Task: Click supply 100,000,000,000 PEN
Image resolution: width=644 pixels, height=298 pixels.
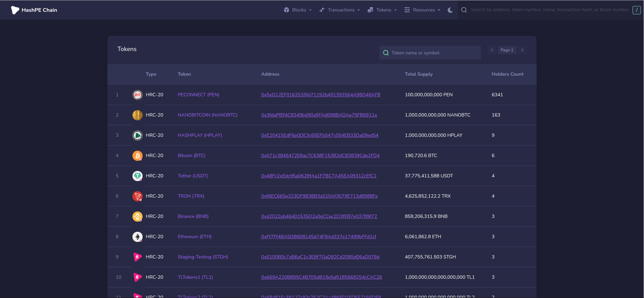Action: tap(428, 95)
